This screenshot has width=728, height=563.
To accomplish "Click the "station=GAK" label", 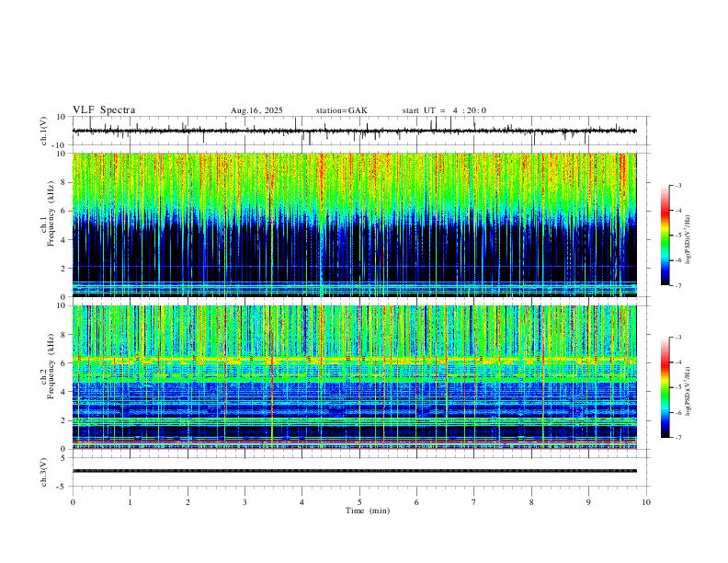I will [341, 110].
